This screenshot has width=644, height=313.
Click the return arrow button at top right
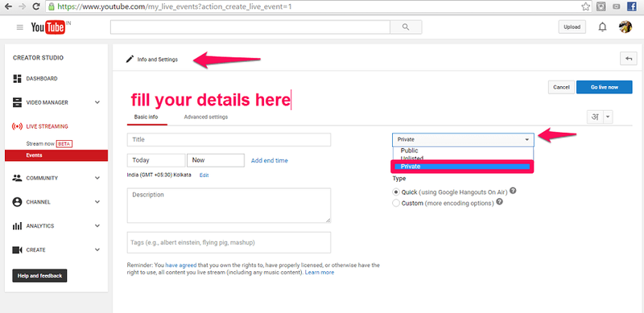tap(629, 59)
